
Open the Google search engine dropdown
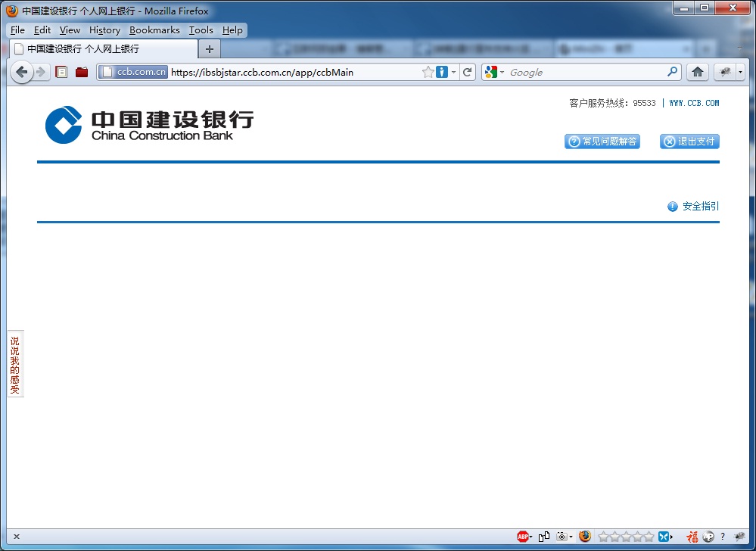499,72
